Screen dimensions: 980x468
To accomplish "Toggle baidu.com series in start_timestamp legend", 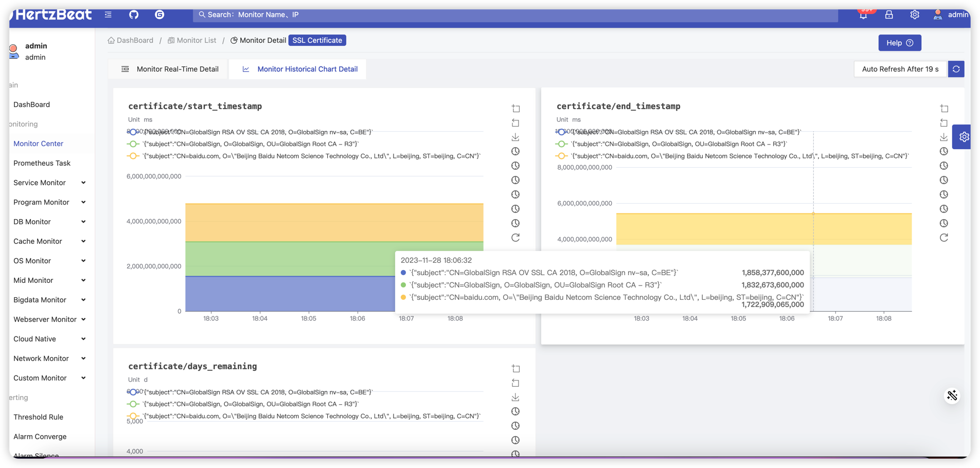I will pos(304,156).
